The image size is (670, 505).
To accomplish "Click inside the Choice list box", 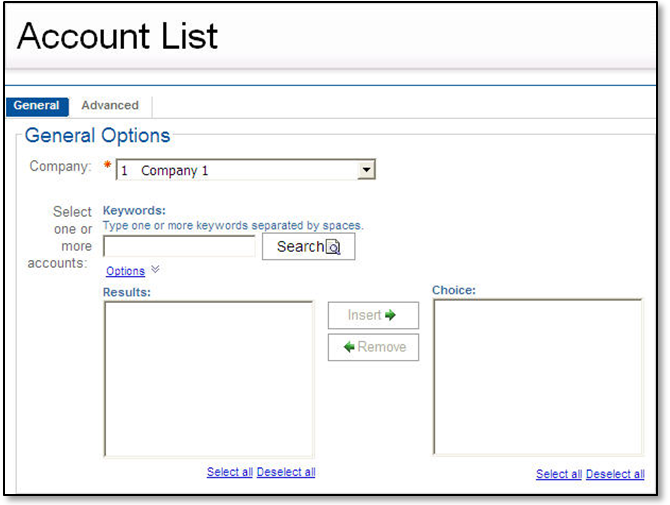I will (537, 377).
